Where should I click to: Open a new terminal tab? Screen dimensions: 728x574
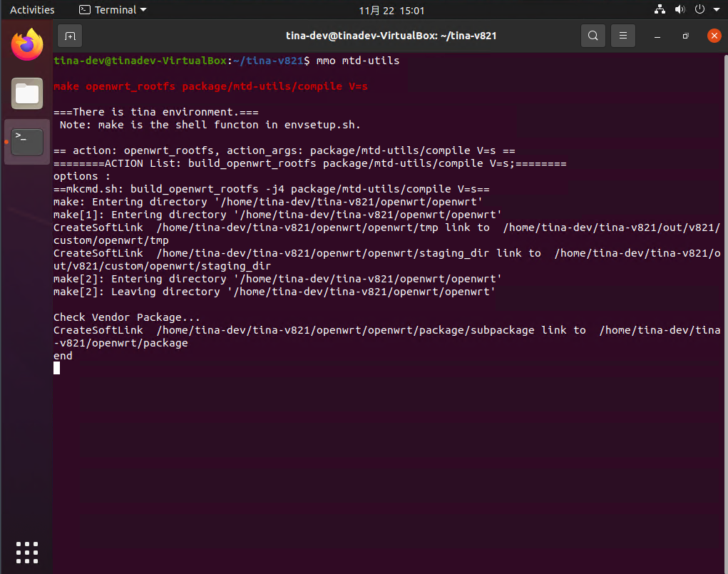(69, 36)
